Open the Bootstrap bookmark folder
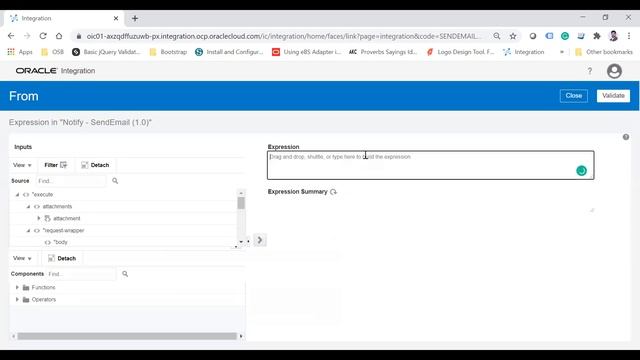640x360 pixels. (168, 52)
